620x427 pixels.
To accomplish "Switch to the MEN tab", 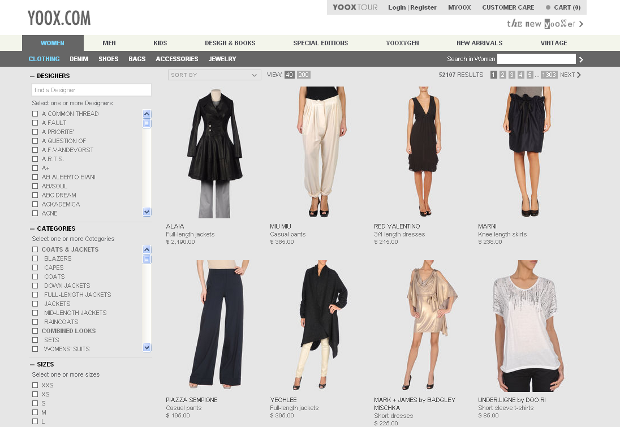I will click(x=109, y=43).
